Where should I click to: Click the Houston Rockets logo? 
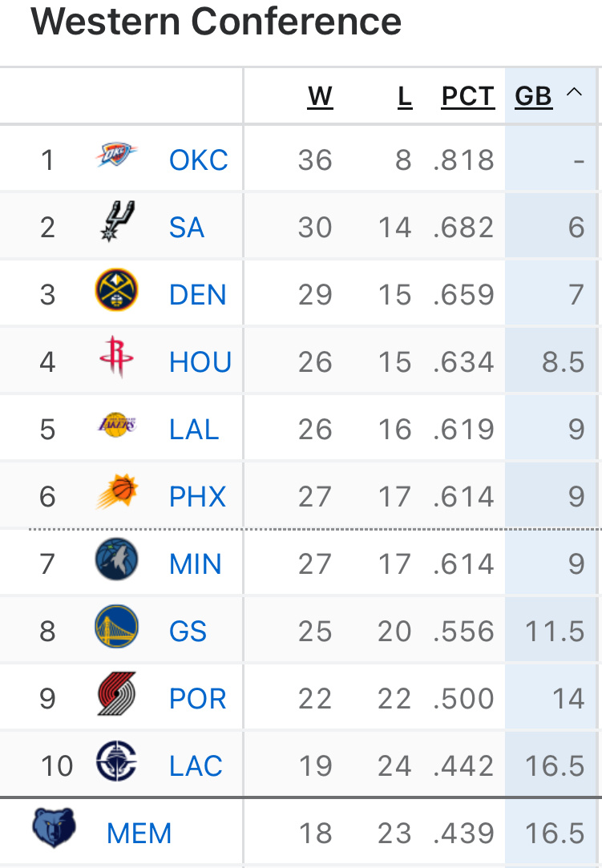click(x=116, y=357)
